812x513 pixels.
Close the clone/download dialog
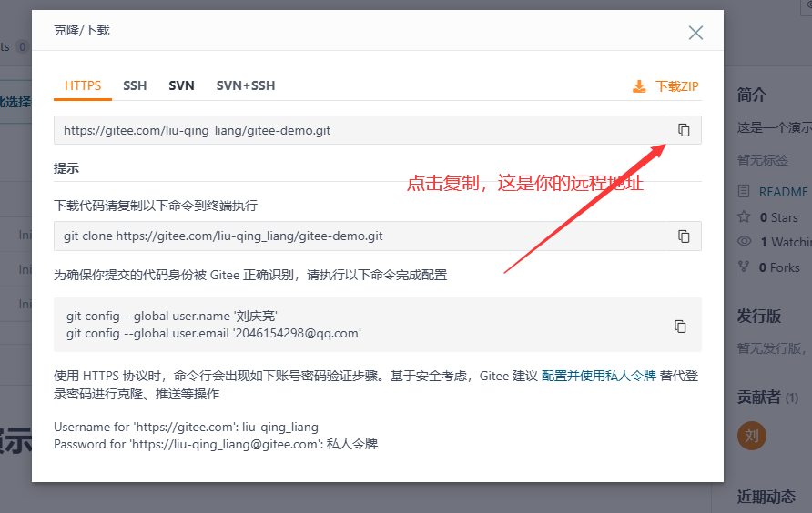click(695, 33)
